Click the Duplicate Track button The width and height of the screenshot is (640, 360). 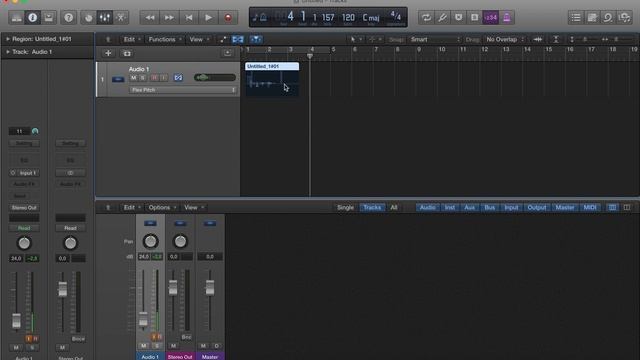(127, 53)
